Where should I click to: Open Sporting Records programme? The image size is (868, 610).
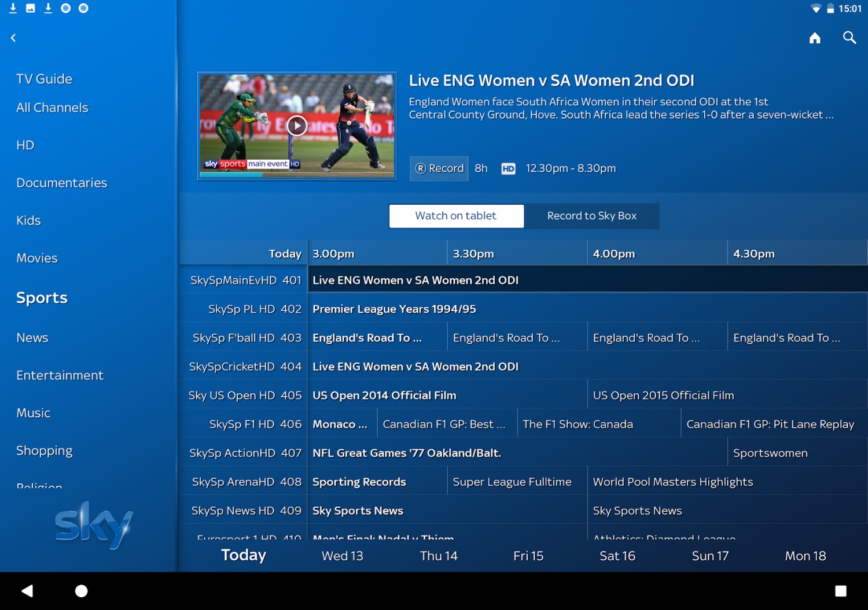click(x=377, y=482)
